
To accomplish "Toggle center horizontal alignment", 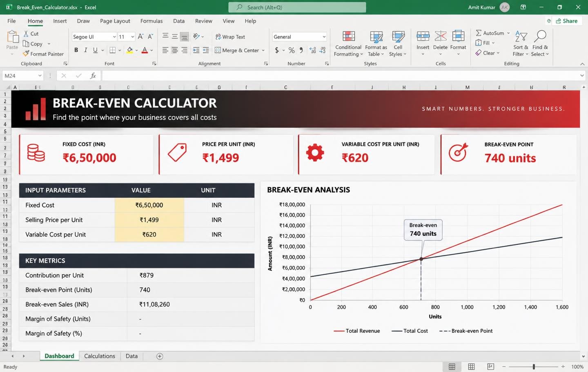I will click(175, 50).
